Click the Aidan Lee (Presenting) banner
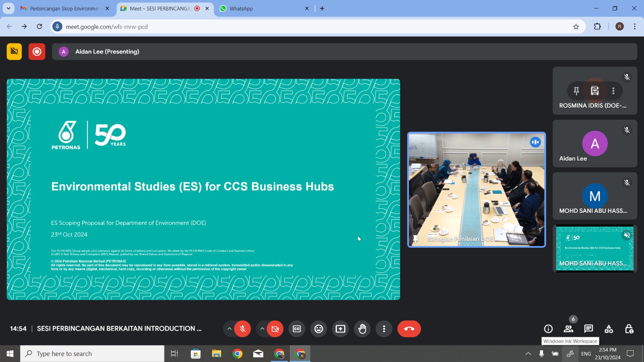The width and height of the screenshot is (644, 362). point(345,51)
